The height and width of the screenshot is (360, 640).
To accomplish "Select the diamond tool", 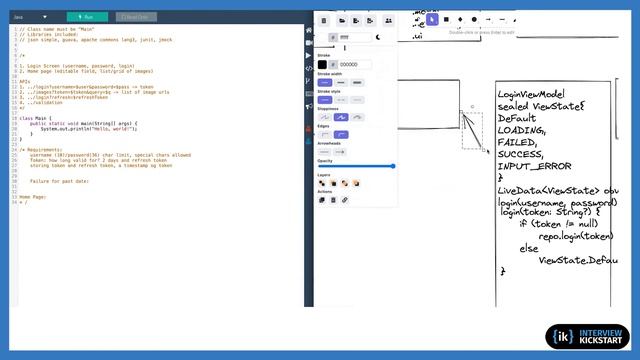I will click(x=460, y=19).
